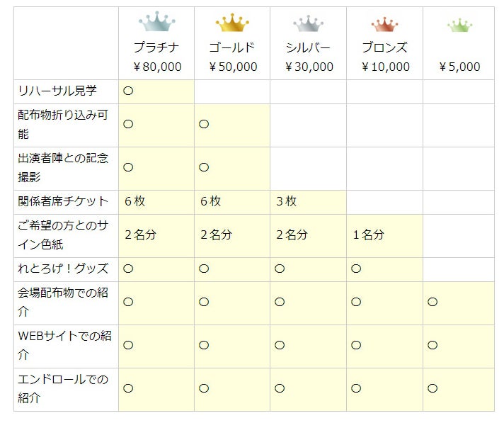Click the れとろげ！グッズ row label
The width and height of the screenshot is (504, 423).
[x=63, y=269]
